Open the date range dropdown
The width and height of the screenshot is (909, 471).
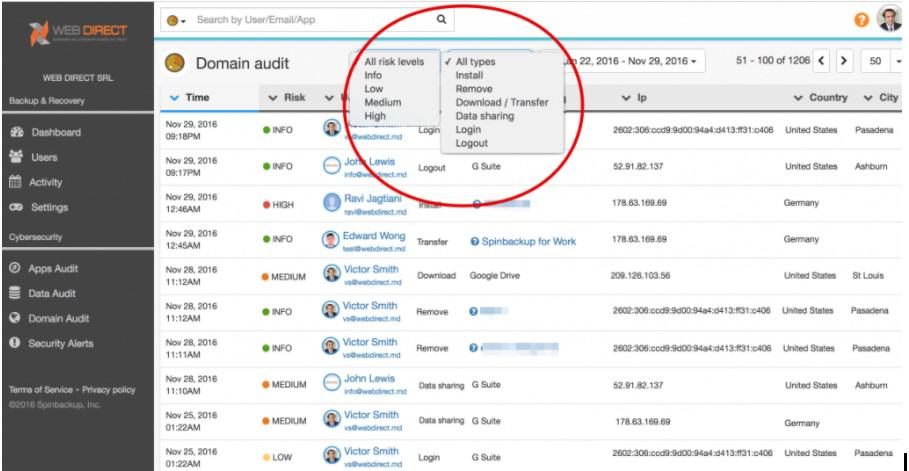632,61
